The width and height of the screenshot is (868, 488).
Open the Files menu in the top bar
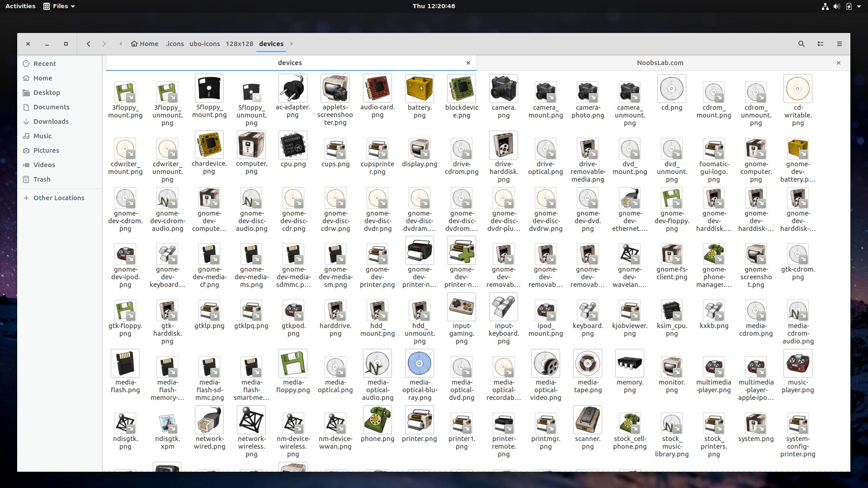click(x=58, y=6)
